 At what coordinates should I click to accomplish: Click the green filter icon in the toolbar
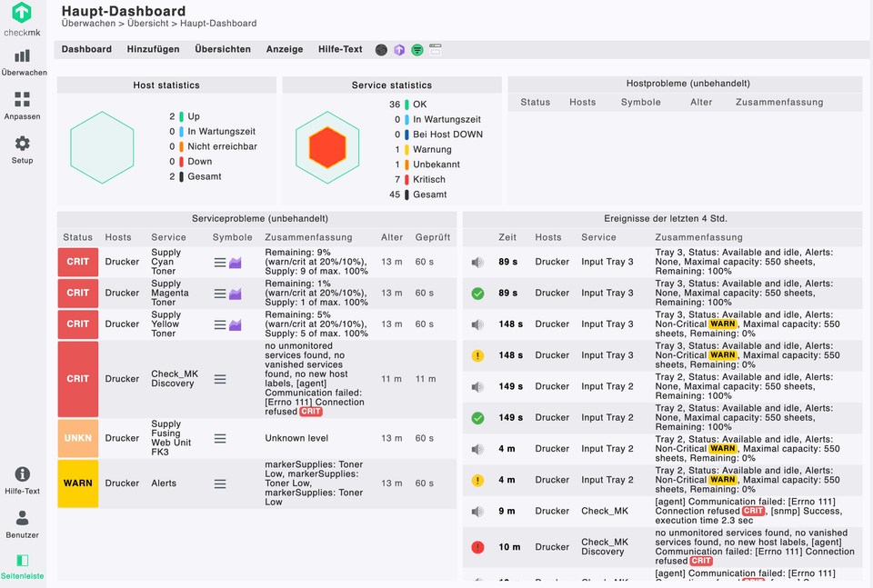point(416,50)
